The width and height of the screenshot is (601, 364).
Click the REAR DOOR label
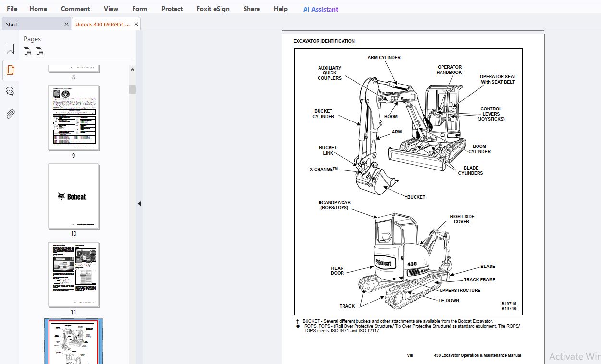(337, 271)
